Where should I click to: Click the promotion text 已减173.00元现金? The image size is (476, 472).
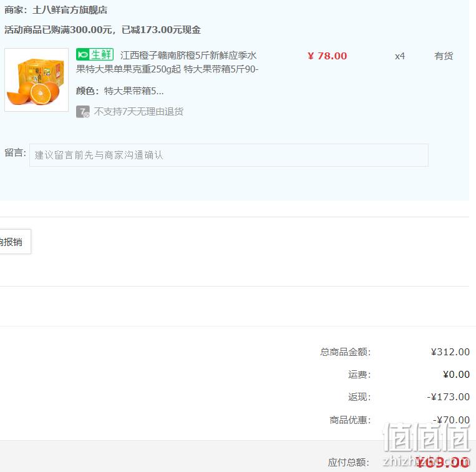point(161,30)
